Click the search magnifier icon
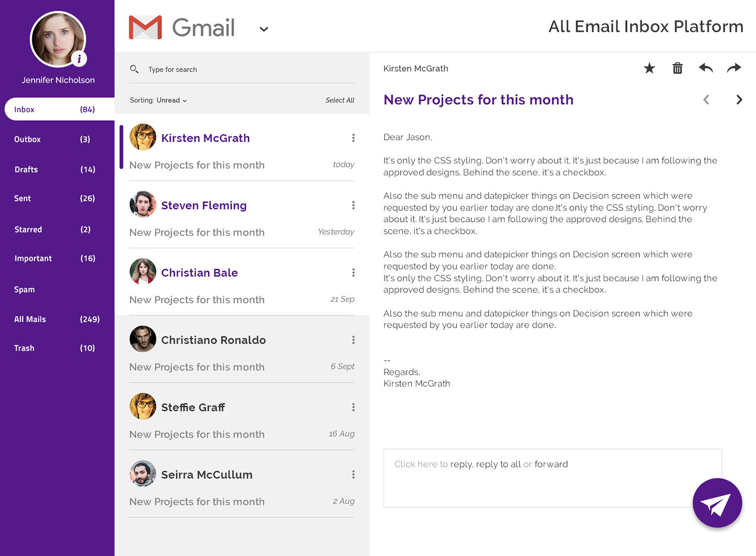The image size is (756, 556). click(x=134, y=69)
